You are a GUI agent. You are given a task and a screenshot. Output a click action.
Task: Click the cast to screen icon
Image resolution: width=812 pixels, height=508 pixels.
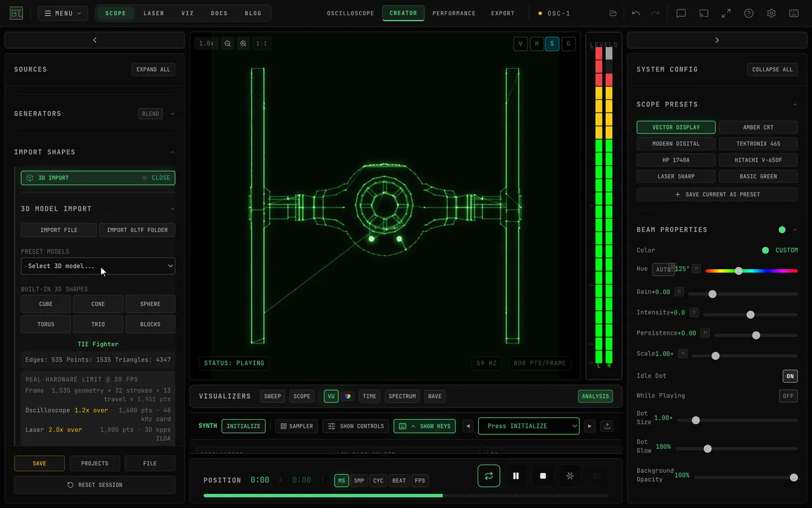click(704, 13)
